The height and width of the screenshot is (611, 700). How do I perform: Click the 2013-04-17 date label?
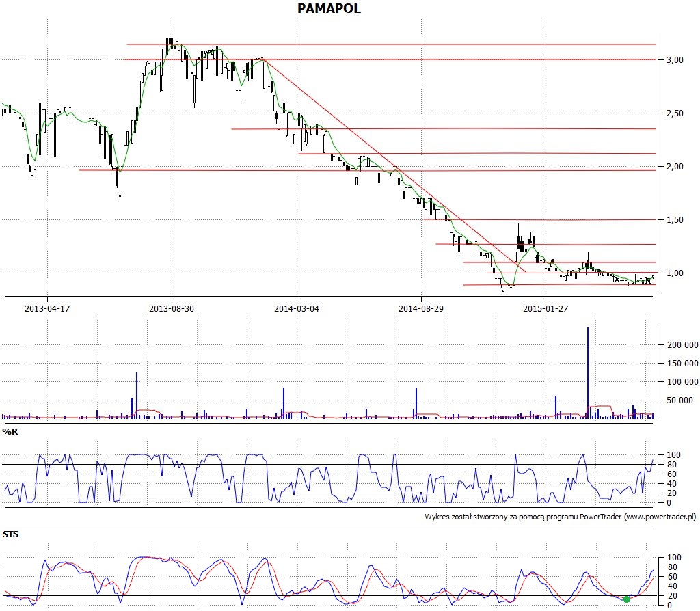click(47, 308)
